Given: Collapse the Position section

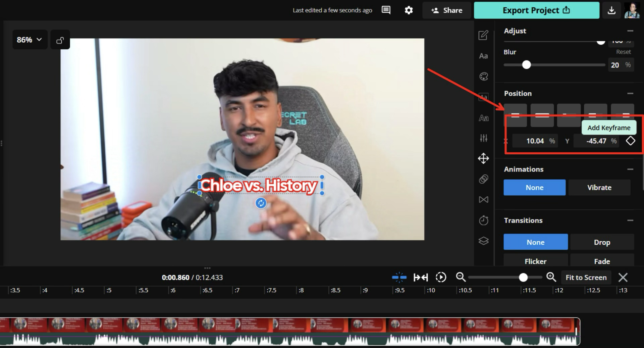Looking at the screenshot, I should tap(630, 94).
